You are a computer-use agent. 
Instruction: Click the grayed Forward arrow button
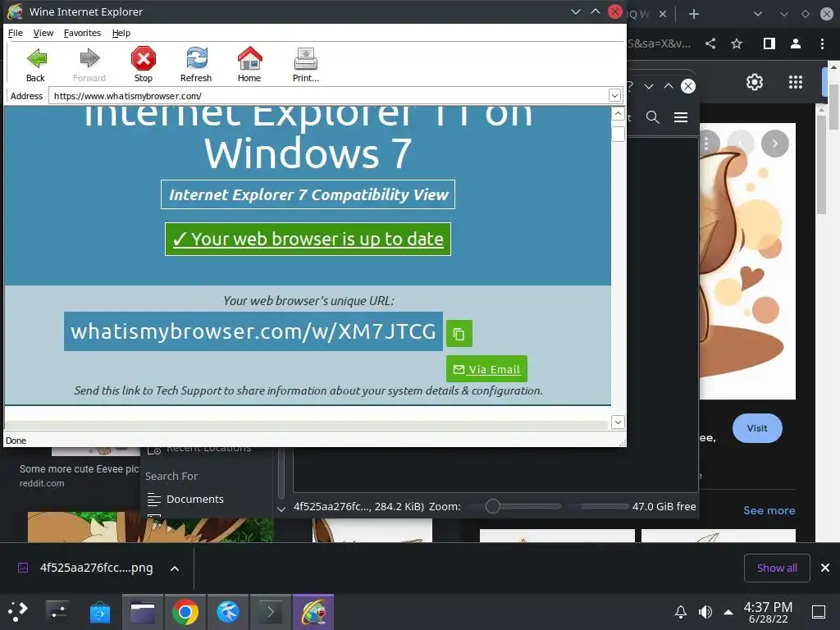pyautogui.click(x=89, y=64)
